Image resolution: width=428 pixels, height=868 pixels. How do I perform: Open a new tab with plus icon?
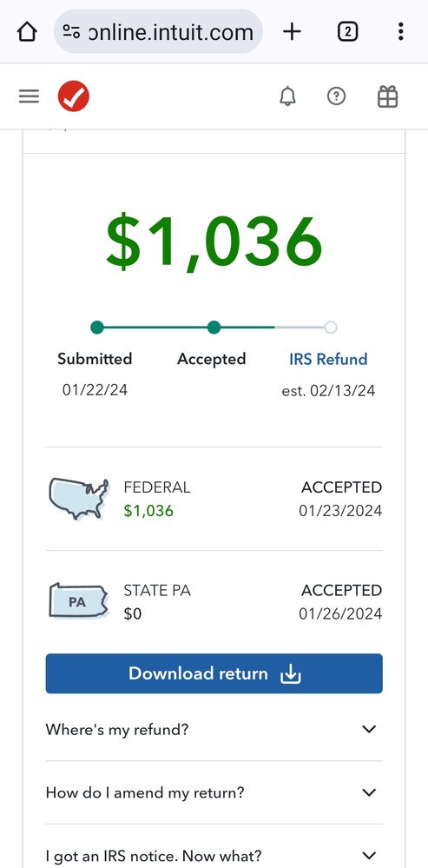292,31
